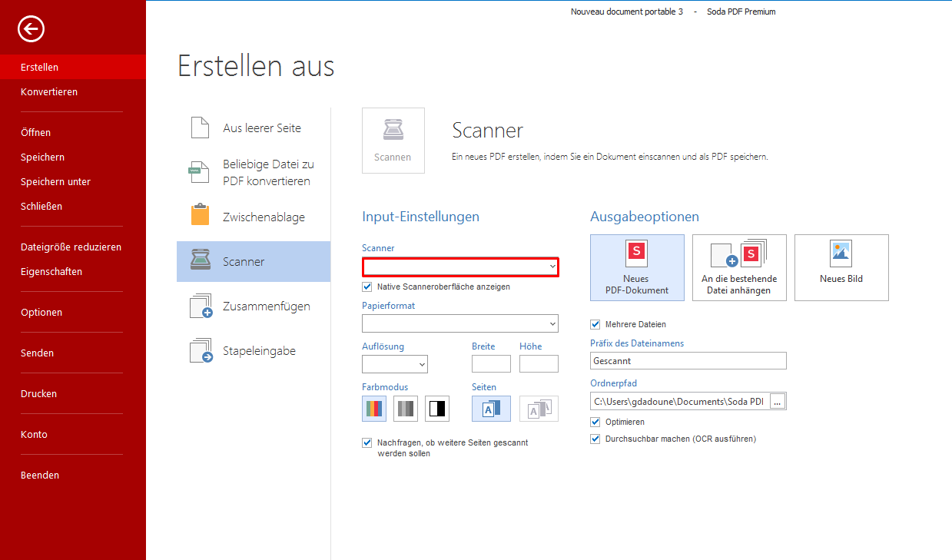Viewport: 952px width, 560px height.
Task: Select the full color mode icon
Action: point(374,409)
